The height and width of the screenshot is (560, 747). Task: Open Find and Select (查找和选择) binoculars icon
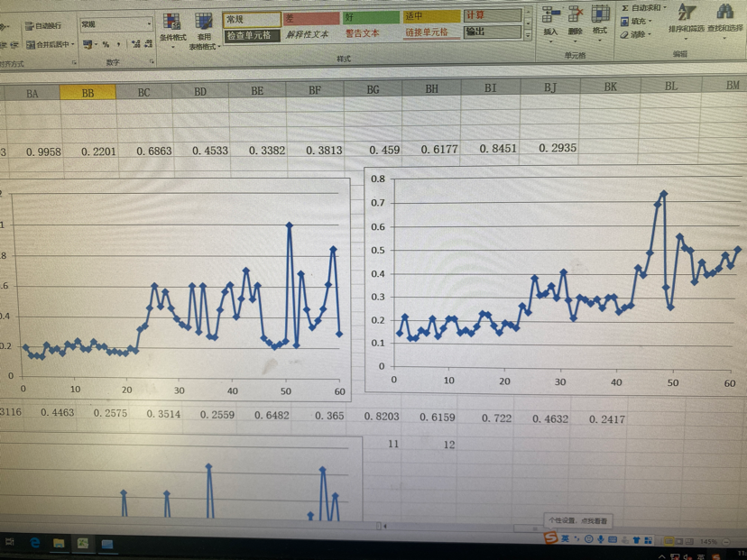[724, 13]
